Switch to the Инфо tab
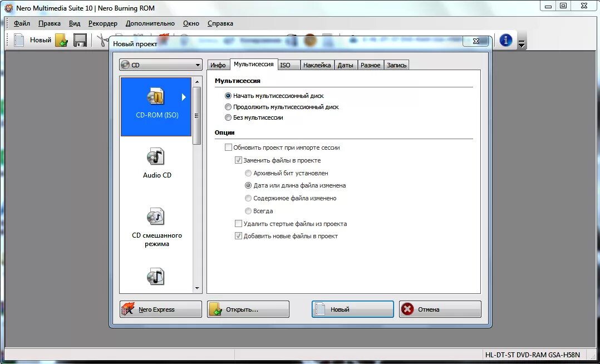This screenshot has width=600, height=364. click(218, 65)
